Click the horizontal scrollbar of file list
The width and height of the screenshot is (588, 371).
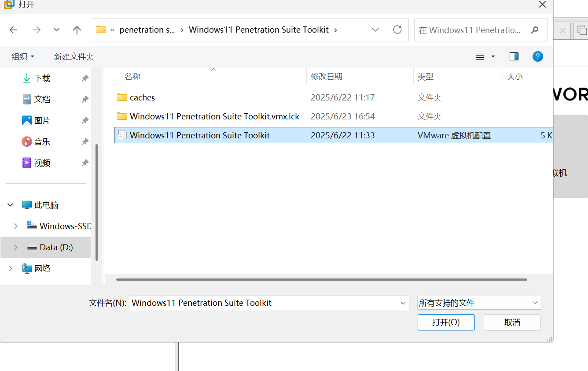coord(321,279)
